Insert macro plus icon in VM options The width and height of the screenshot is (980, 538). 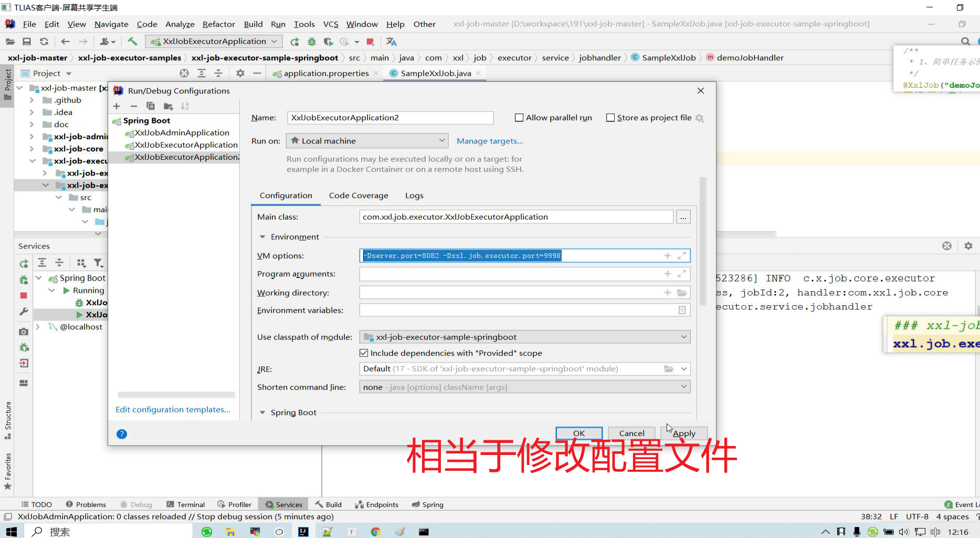[x=667, y=256]
